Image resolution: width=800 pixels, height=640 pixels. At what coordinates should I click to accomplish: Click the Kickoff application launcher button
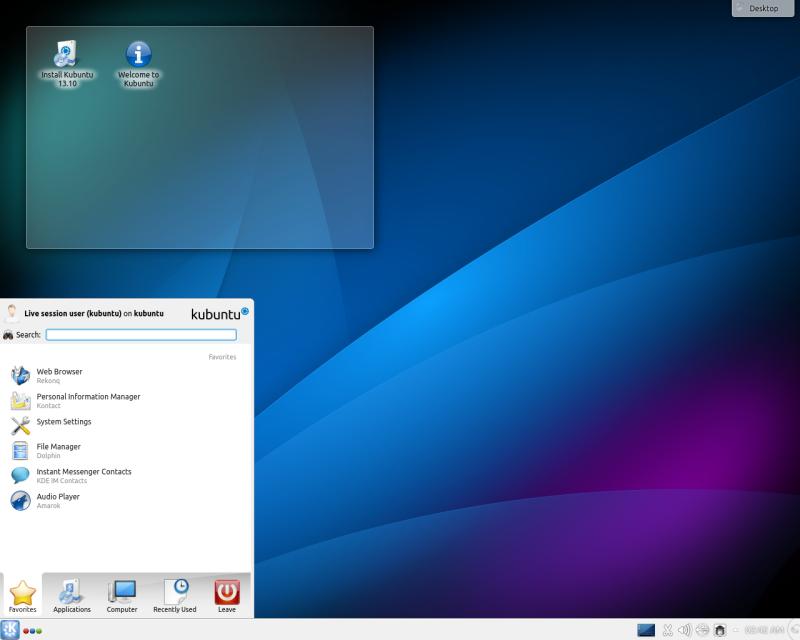12,632
